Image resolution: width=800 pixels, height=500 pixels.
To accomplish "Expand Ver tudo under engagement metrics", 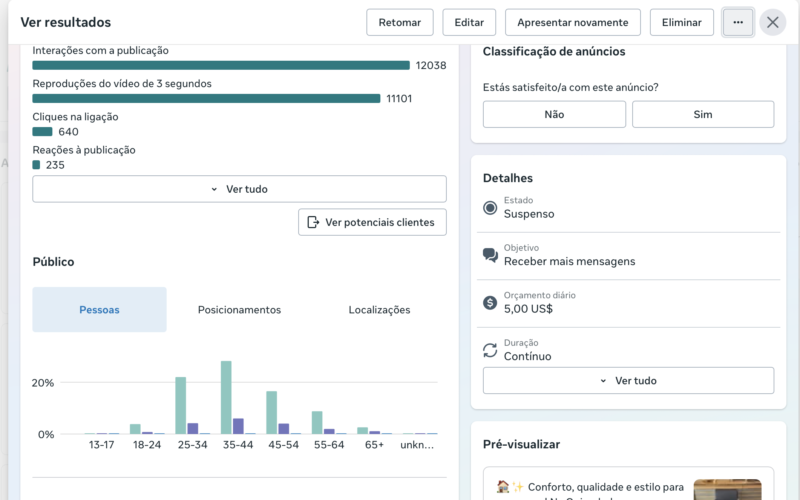I will 239,189.
